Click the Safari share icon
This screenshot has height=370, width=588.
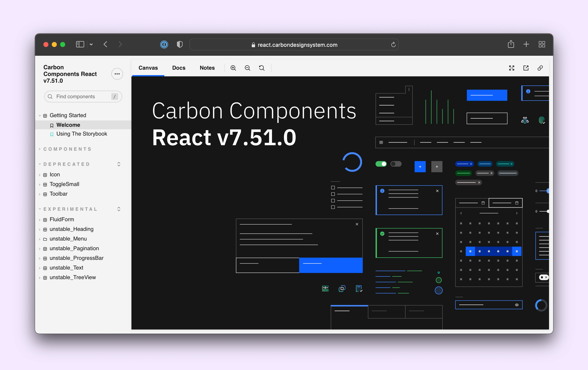(511, 44)
